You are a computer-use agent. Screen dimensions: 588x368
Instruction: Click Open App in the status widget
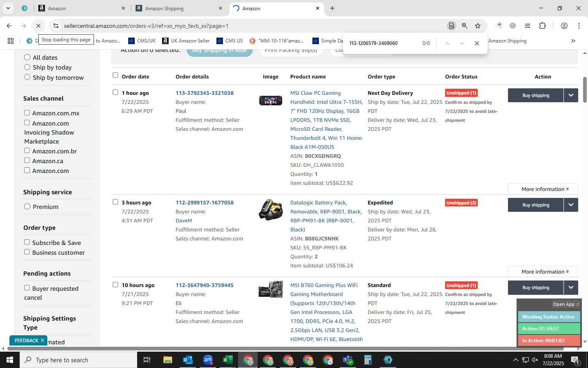click(x=566, y=304)
